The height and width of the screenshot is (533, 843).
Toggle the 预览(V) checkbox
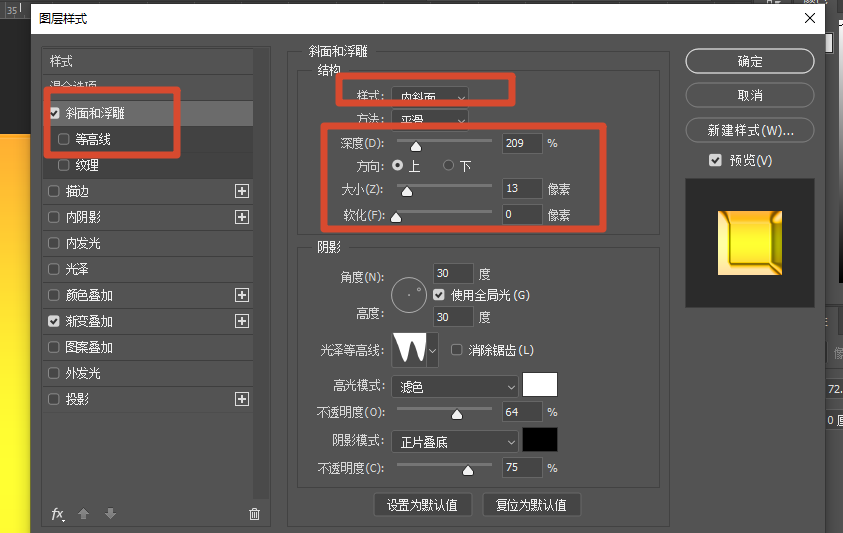tap(715, 160)
